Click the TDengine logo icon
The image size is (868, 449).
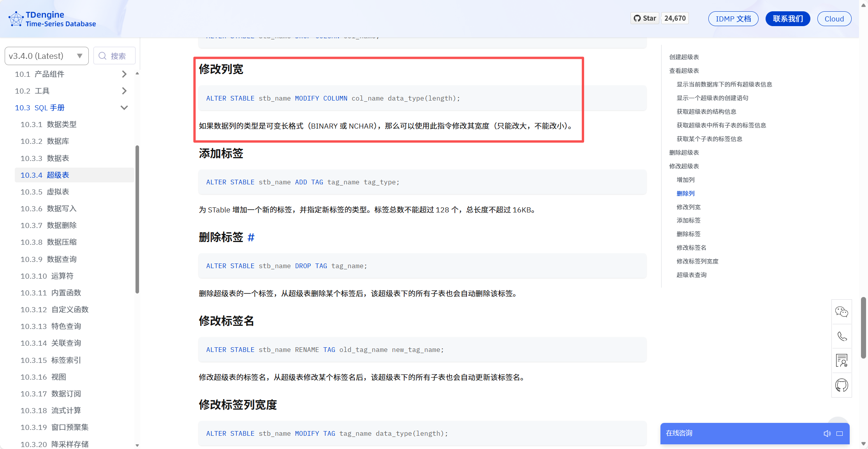(16, 19)
